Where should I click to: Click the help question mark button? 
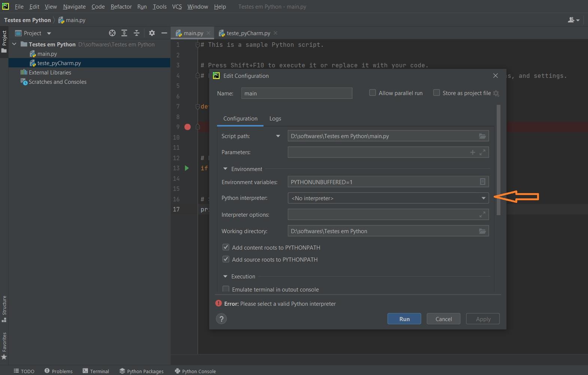(x=221, y=319)
